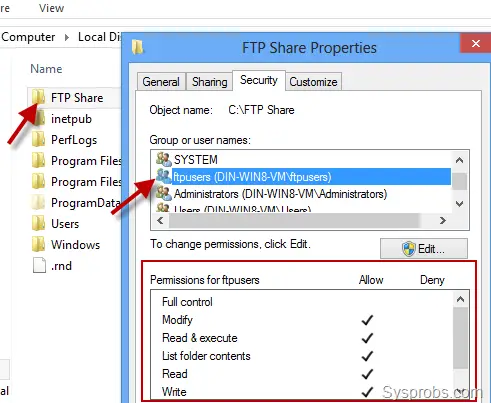
Task: Click the ftpusers group icon
Action: pos(164,176)
